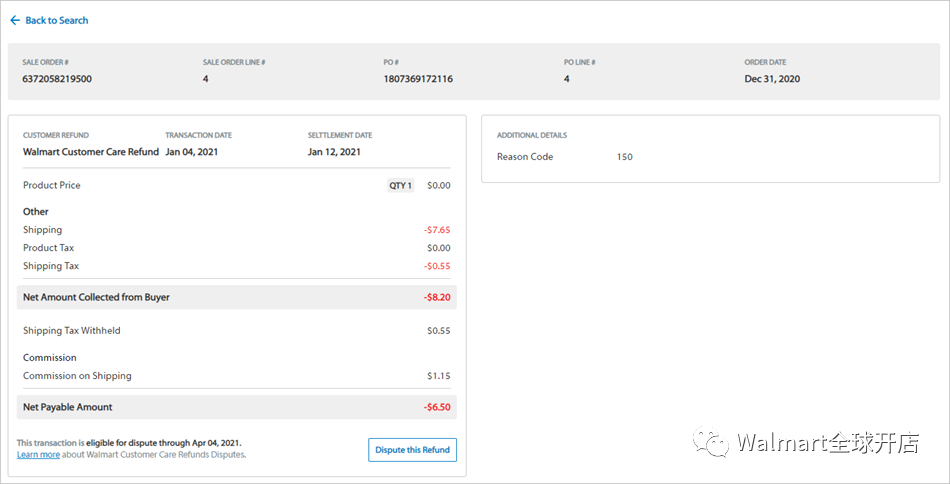Click the Walmart Customer Care Refund label
Viewport: 950px width, 484px height.
91,152
